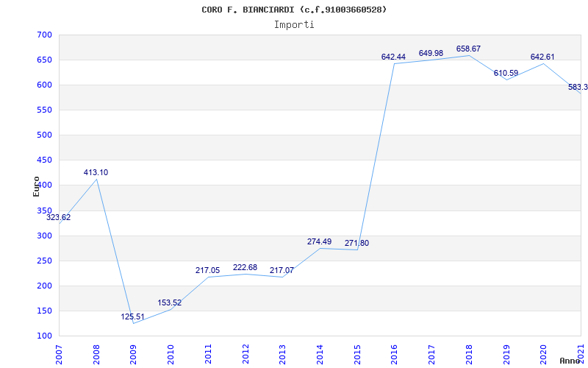Click the 2016 year tick label

[395, 355]
